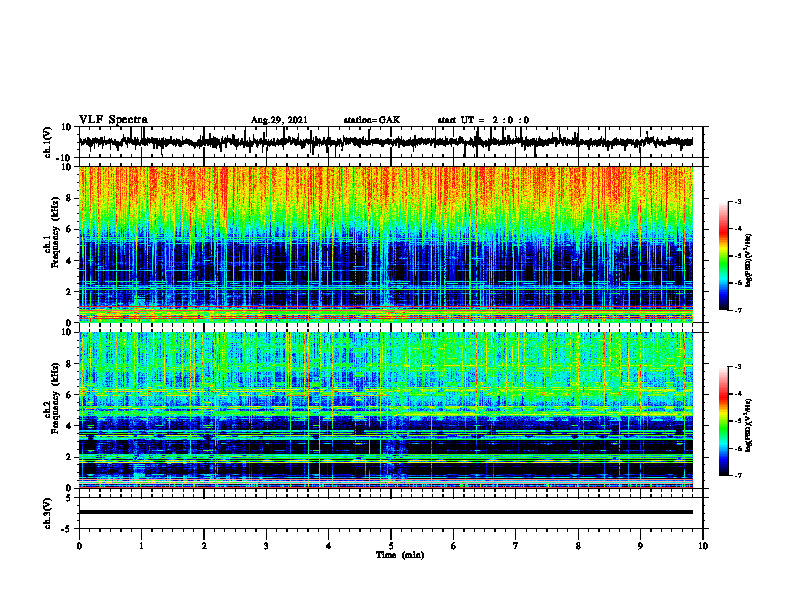Click the "VLF Spectra" plot title
The image size is (792, 612).
[113, 120]
